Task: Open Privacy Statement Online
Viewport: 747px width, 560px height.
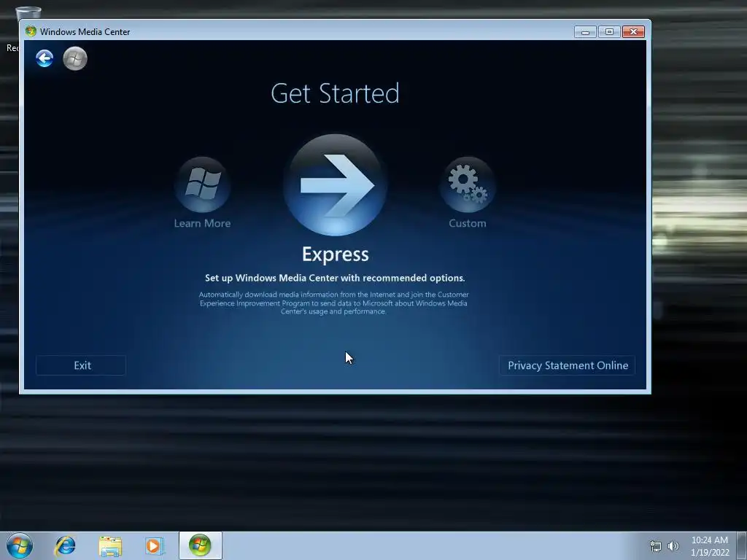Action: (x=568, y=365)
